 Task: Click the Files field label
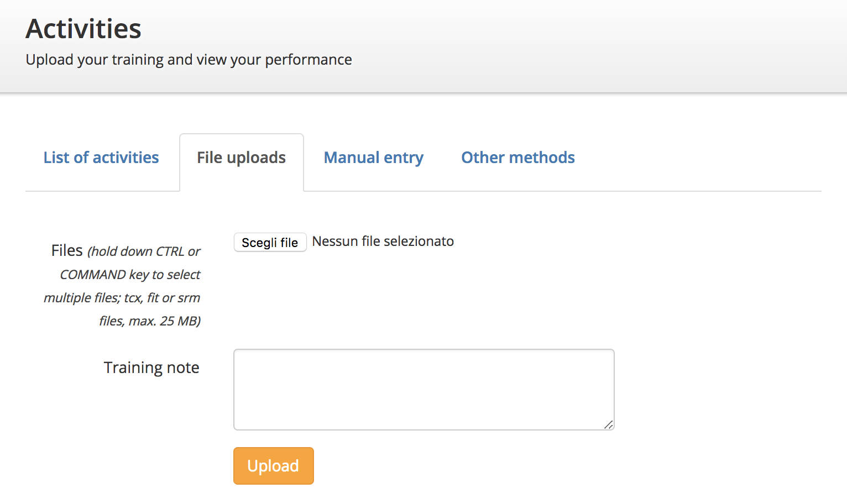[x=122, y=286]
